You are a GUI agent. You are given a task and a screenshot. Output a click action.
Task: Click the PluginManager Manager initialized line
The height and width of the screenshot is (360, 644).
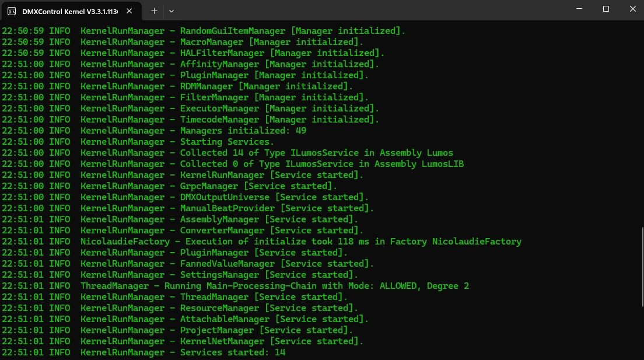185,75
